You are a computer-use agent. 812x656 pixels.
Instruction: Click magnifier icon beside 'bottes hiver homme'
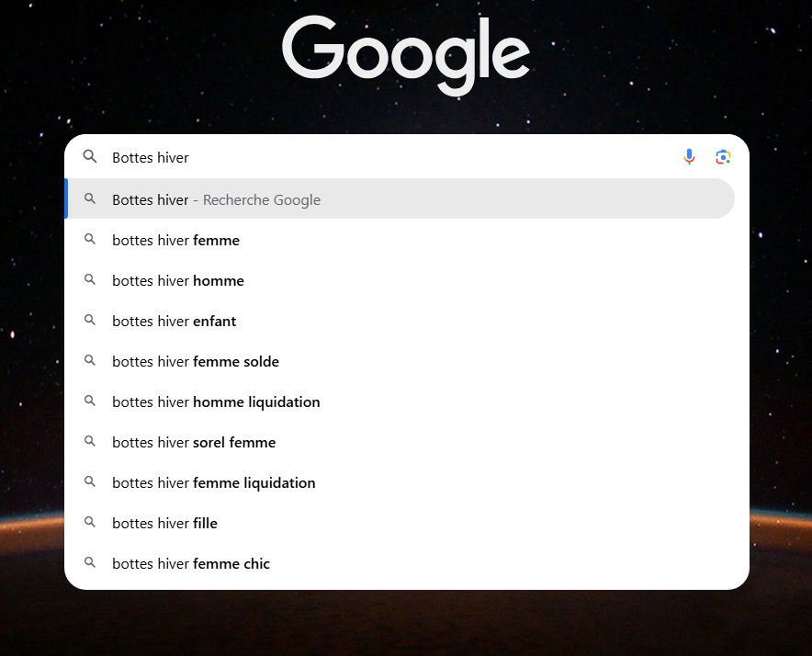click(x=90, y=280)
